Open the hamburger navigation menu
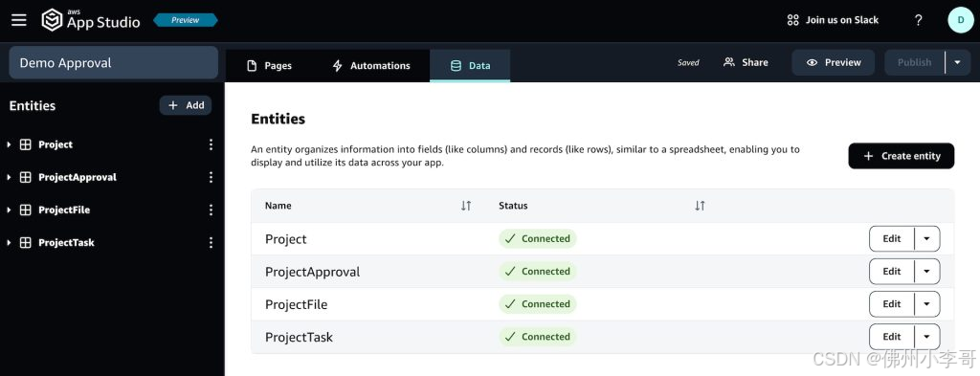 [19, 20]
